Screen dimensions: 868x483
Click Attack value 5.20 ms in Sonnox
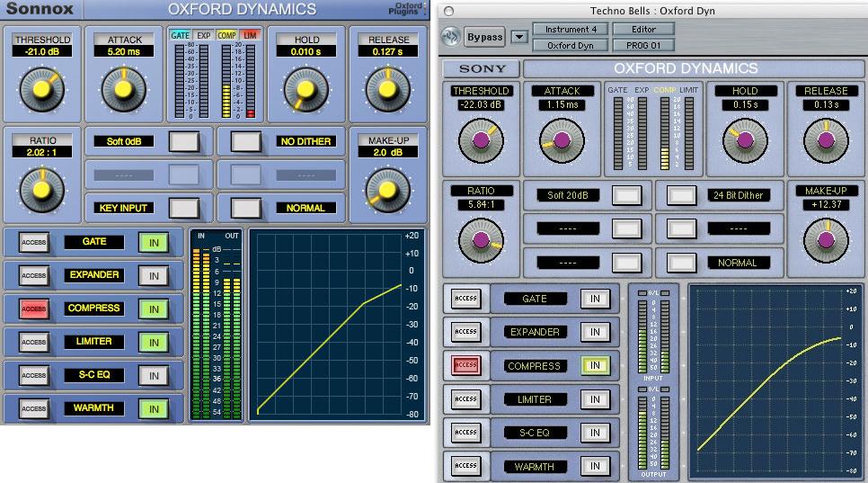[123, 51]
